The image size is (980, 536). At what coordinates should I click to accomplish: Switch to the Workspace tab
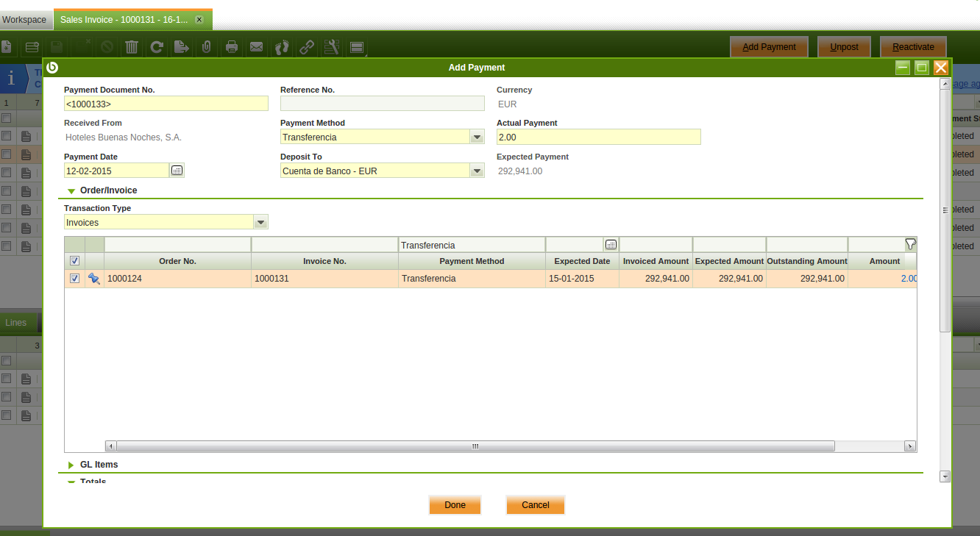[x=24, y=20]
